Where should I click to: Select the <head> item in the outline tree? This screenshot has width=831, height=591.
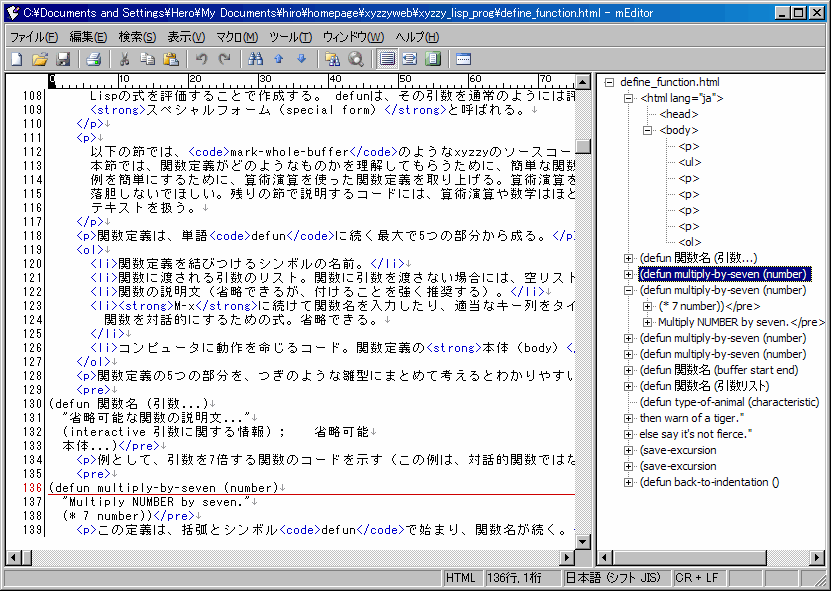point(679,114)
